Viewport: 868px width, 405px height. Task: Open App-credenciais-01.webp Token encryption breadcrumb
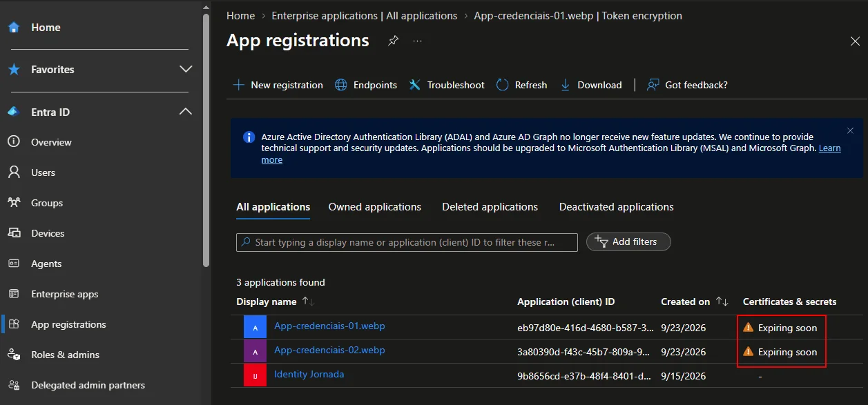578,16
